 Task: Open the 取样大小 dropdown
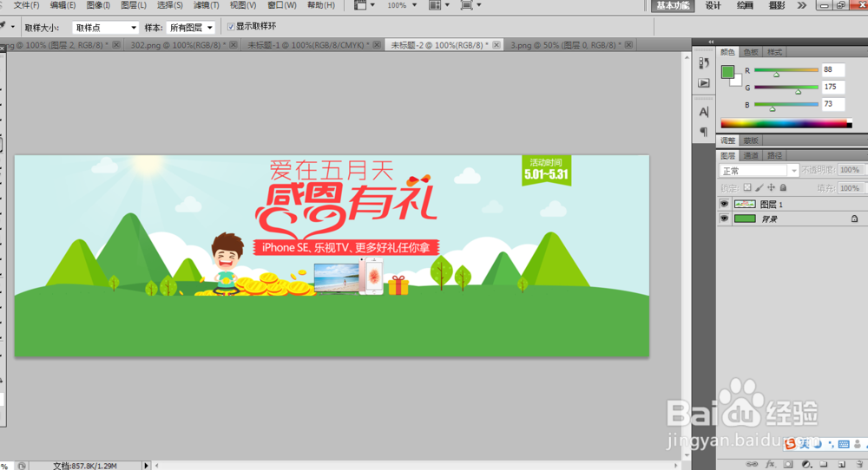(105, 27)
